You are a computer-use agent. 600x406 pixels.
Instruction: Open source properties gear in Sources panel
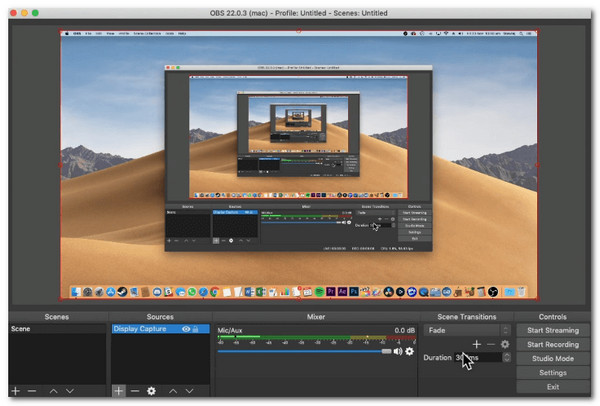152,391
